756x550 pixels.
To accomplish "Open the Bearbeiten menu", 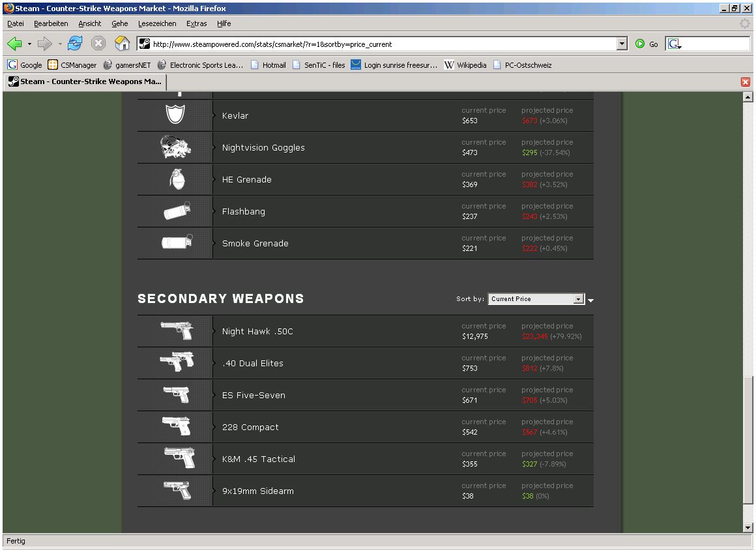I will coord(51,23).
